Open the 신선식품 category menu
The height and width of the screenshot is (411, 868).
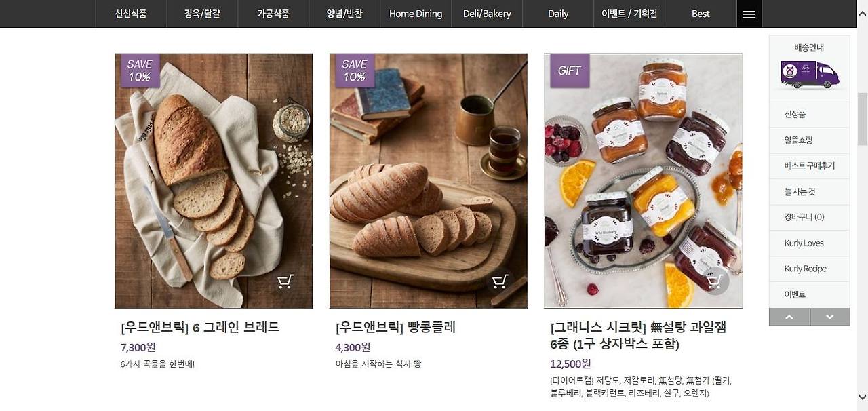(131, 14)
